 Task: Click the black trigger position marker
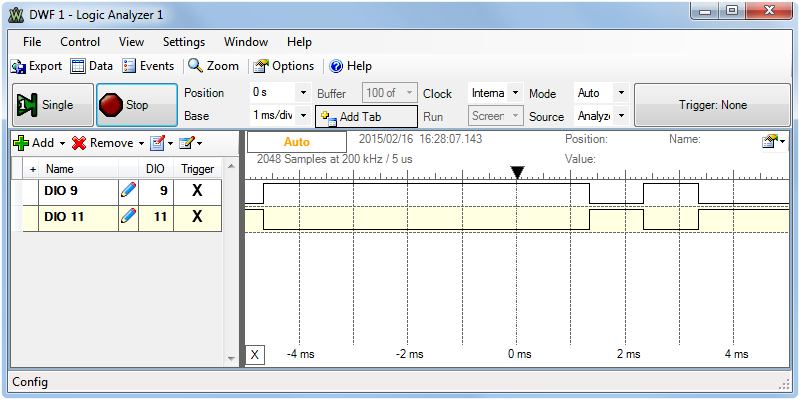click(517, 173)
